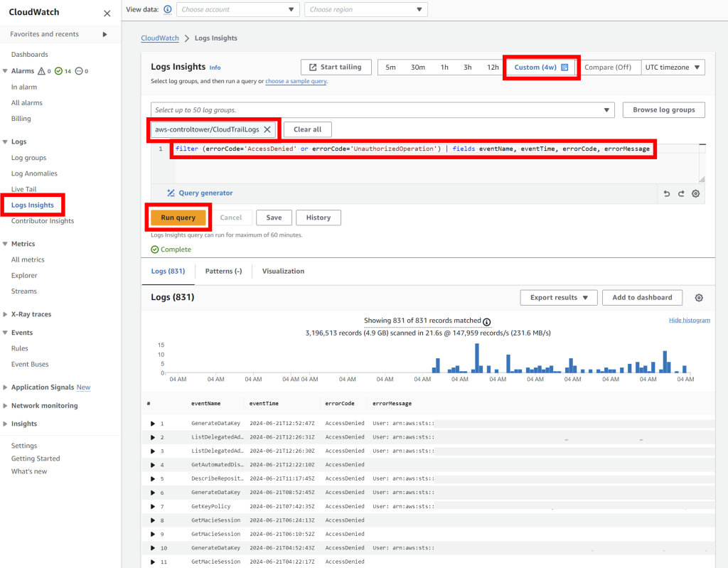Click the View data info icon
Viewport: 728px width, 568px height.
click(x=167, y=9)
